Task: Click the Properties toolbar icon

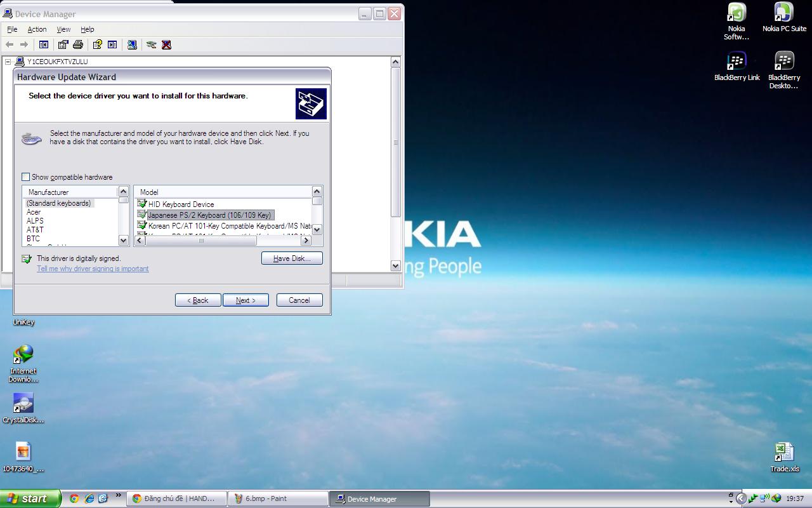Action: click(x=63, y=44)
